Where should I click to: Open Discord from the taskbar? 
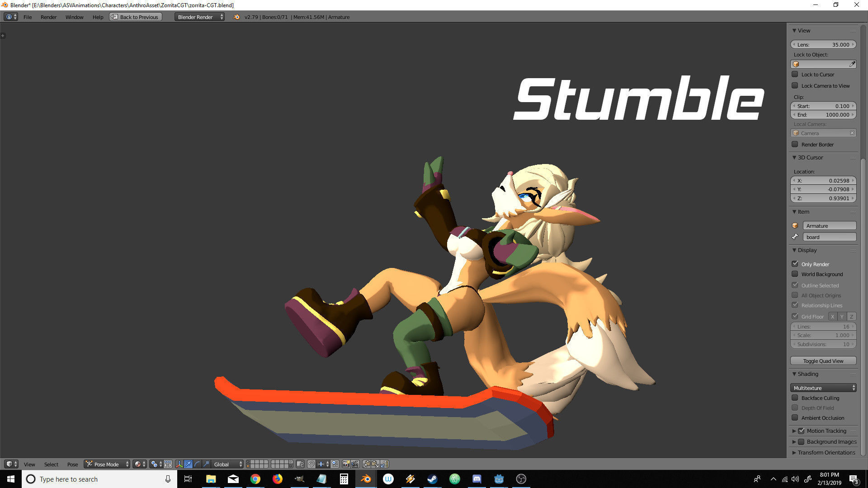click(477, 479)
